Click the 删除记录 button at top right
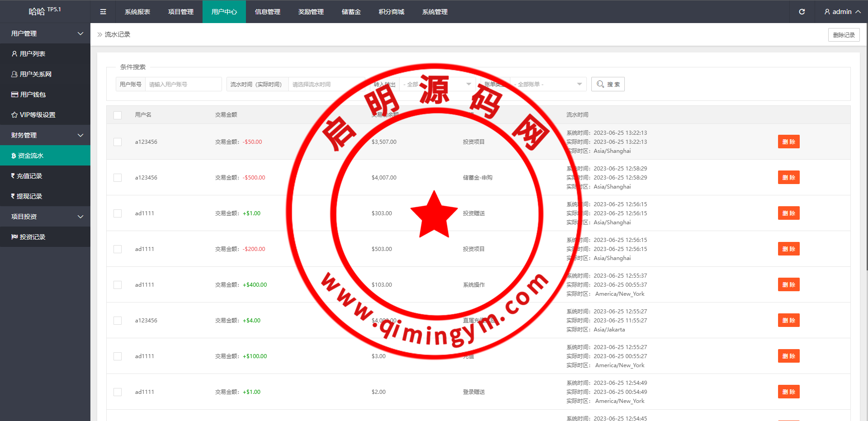Image resolution: width=868 pixels, height=421 pixels. (844, 35)
